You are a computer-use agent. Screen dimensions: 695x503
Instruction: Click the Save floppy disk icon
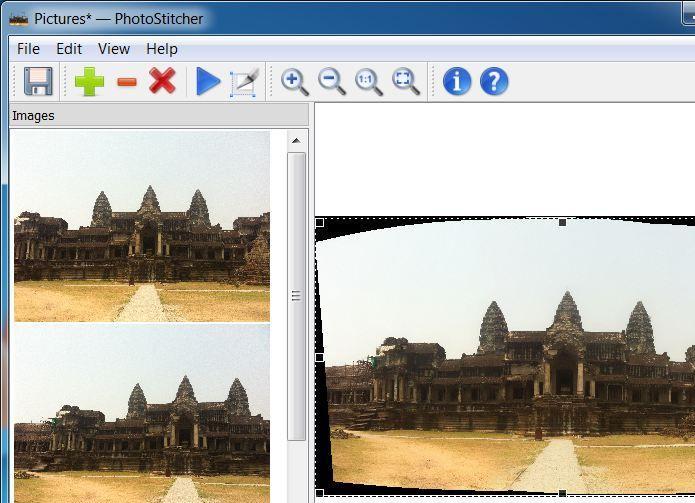point(38,81)
